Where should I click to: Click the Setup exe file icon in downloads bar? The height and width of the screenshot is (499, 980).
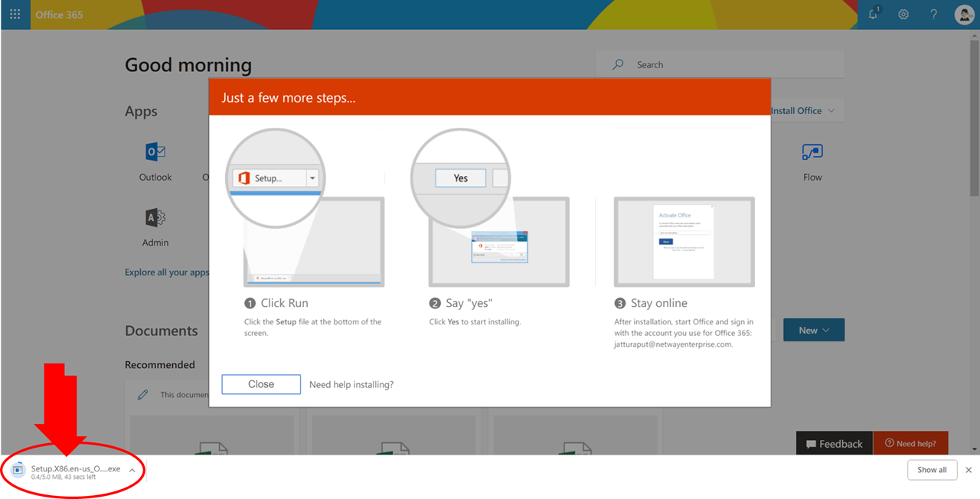(18, 470)
